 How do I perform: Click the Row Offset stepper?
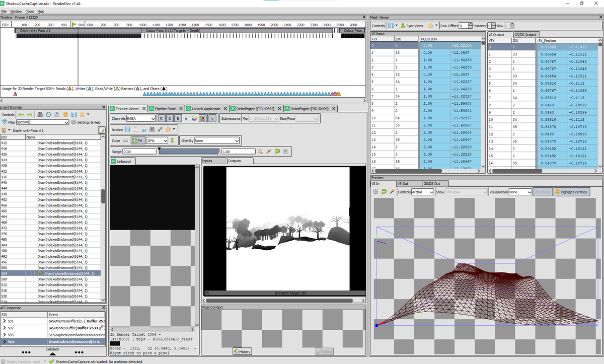(x=470, y=25)
